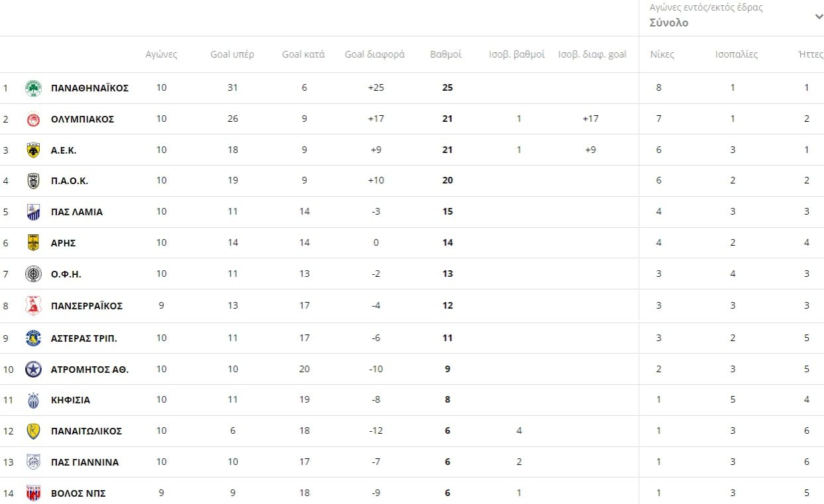Click the ΠΑΝΑΙΤΩΛΙΚΟΣ yellow crest
This screenshot has width=824, height=504.
[33, 431]
